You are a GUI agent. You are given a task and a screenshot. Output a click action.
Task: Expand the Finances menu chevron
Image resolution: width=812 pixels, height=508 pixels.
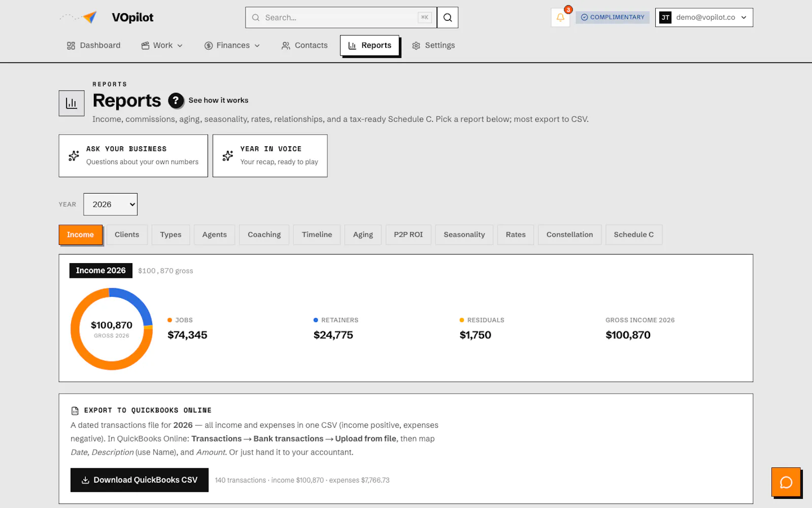tap(257, 46)
